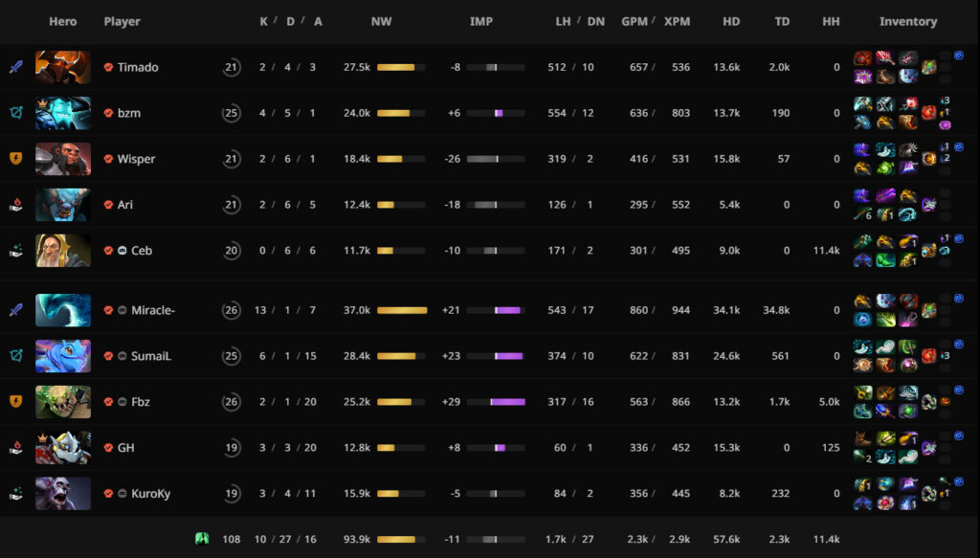Select KuroKy's hero portrait
This screenshot has height=558, width=980.
[x=63, y=494]
